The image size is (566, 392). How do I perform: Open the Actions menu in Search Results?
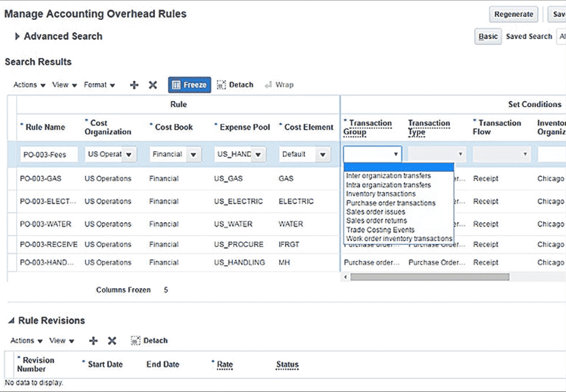(x=29, y=85)
